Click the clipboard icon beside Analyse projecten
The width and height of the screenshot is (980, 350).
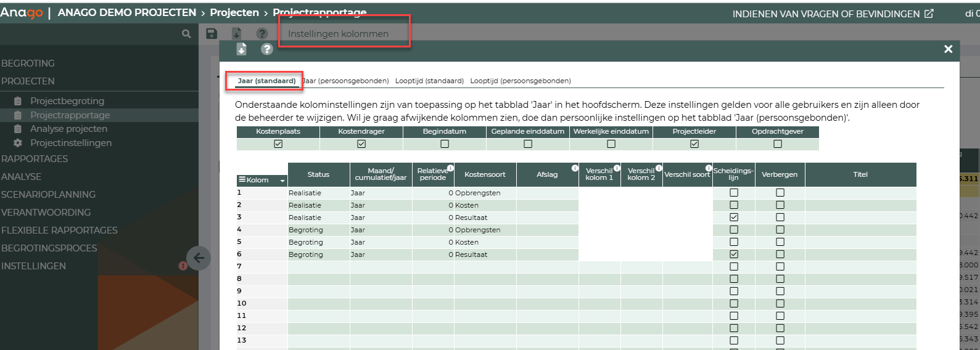[18, 129]
